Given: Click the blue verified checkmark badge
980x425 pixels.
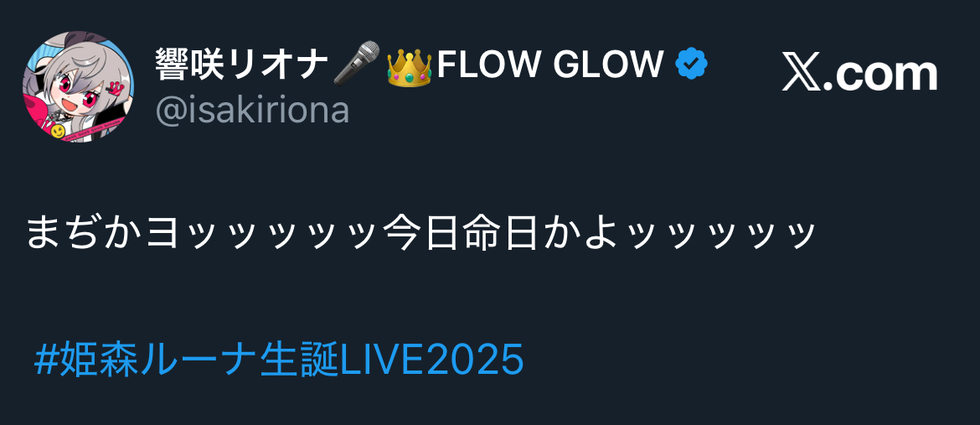Looking at the screenshot, I should click(x=691, y=63).
